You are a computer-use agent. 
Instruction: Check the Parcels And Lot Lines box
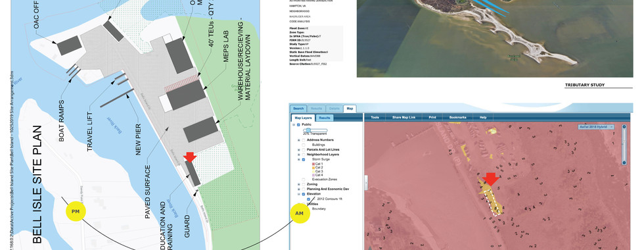click(x=304, y=150)
